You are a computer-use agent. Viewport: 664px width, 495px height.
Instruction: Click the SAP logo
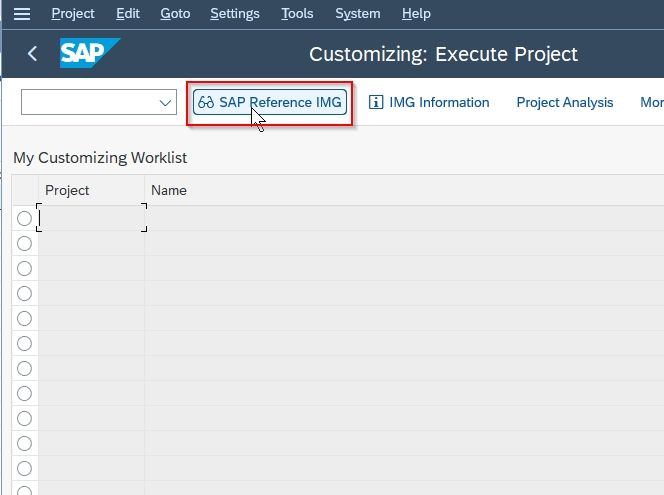89,53
